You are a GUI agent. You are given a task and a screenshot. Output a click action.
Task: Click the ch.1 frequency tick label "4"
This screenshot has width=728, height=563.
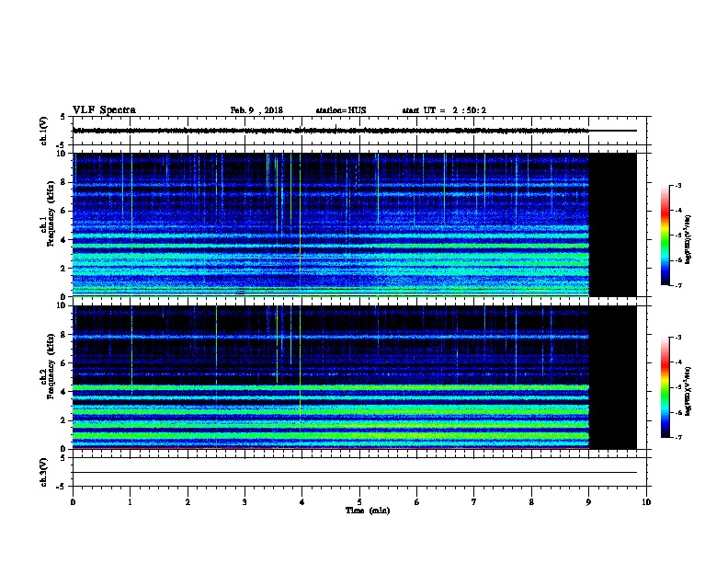[x=63, y=240]
